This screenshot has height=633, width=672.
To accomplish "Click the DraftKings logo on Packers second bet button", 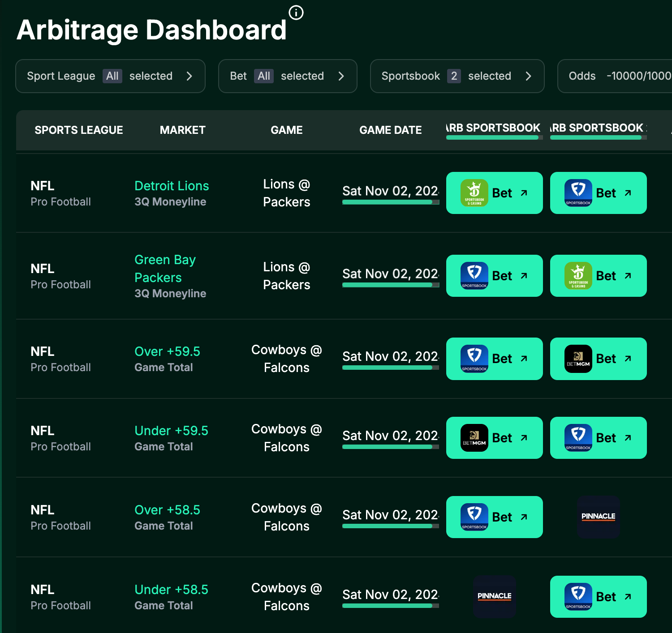I will tap(577, 276).
